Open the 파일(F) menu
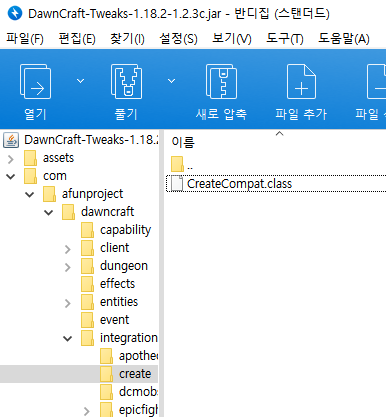The width and height of the screenshot is (386, 417). coord(25,39)
